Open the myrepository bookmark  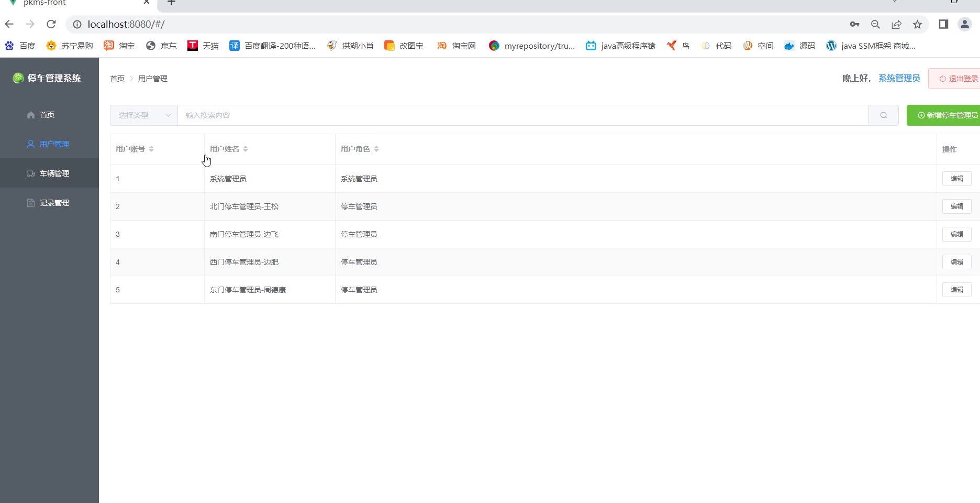[x=532, y=46]
